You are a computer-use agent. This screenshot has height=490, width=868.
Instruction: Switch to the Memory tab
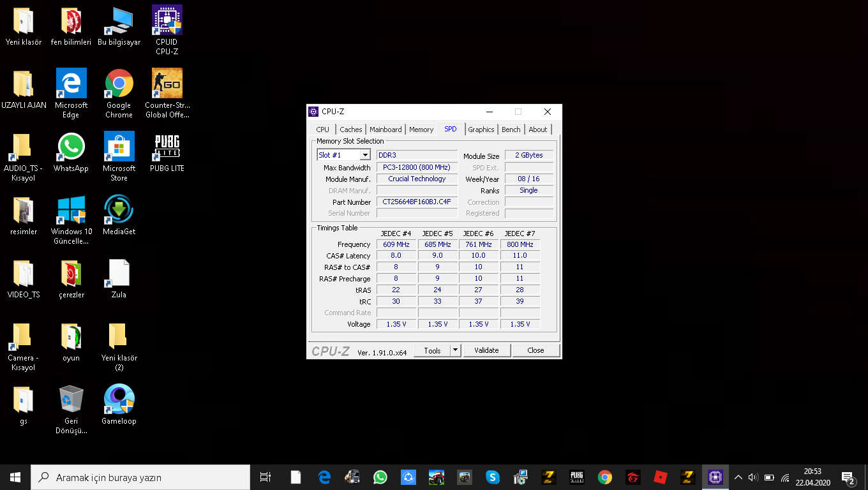tap(421, 130)
